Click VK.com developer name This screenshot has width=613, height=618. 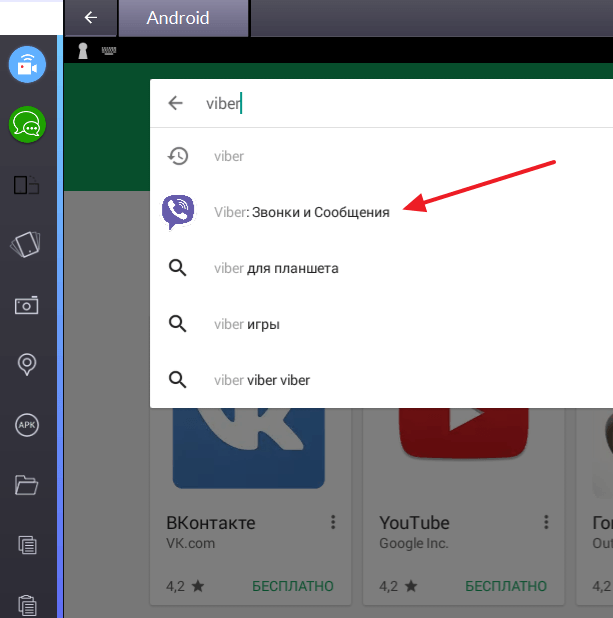click(x=190, y=544)
